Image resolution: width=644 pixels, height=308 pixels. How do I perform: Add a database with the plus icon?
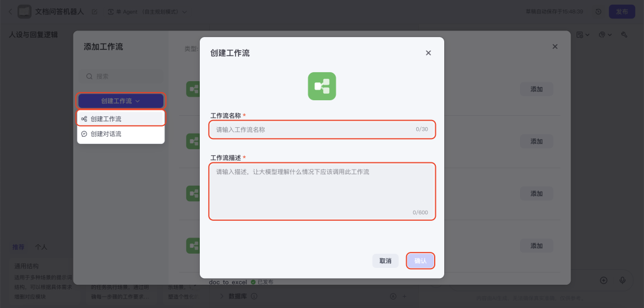coord(404,296)
